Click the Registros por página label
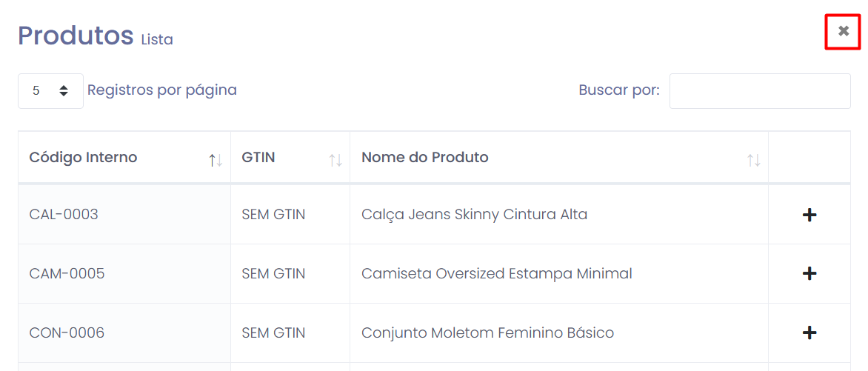Image resolution: width=868 pixels, height=371 pixels. (x=162, y=90)
